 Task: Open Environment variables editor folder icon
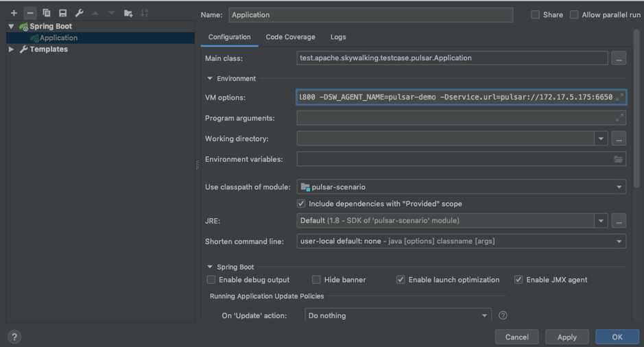[618, 159]
